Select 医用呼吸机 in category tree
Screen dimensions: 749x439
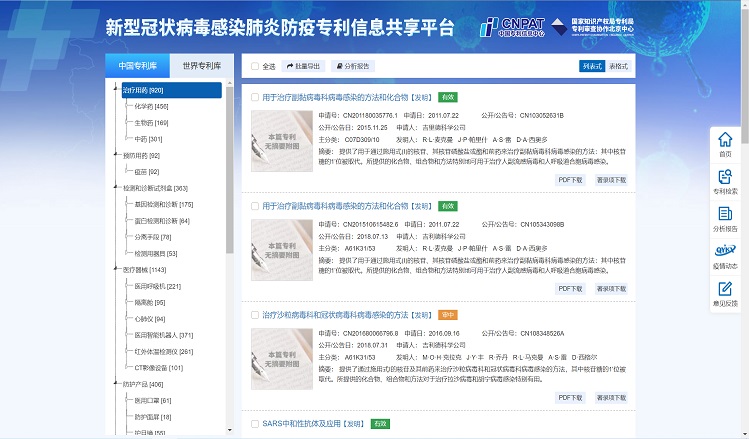pyautogui.click(x=157, y=286)
